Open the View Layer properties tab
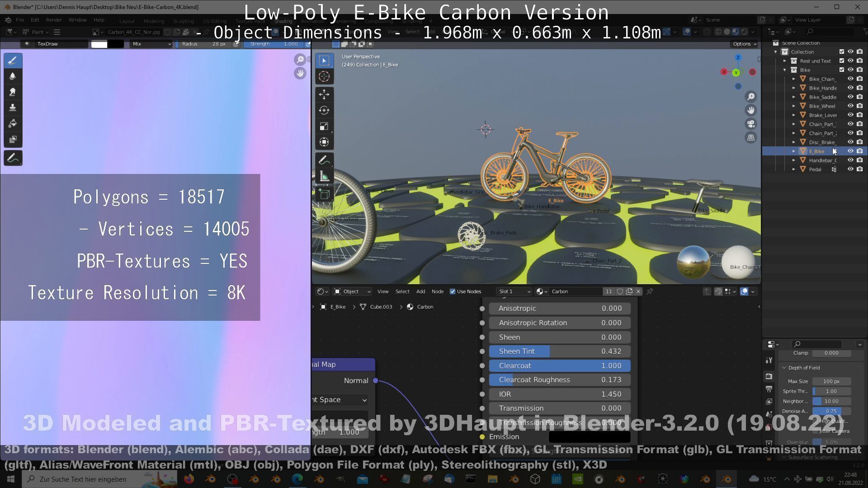 769,401
